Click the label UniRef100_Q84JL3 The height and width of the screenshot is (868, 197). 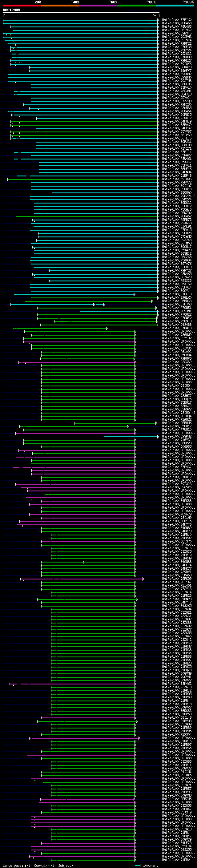pos(177,94)
